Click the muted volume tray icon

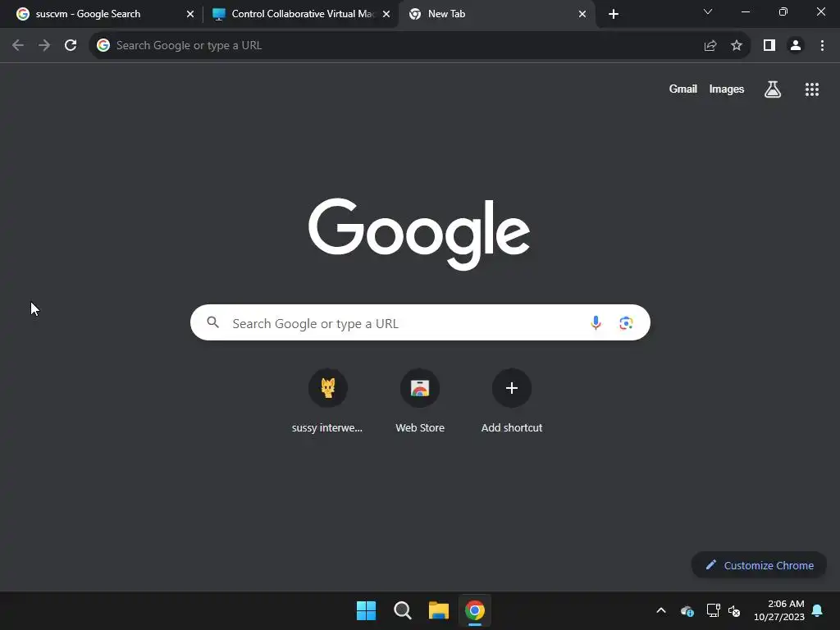tap(734, 610)
